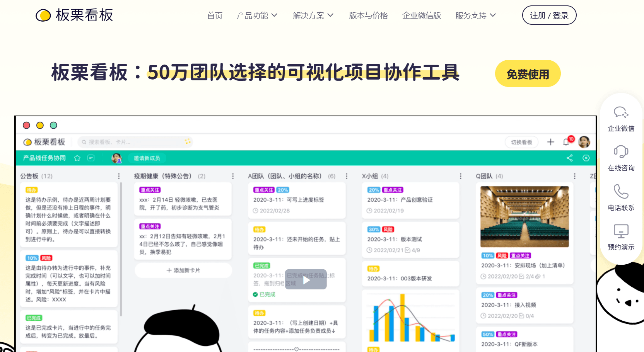The image size is (644, 352).
Task: Open 在线咨询 headset icon
Action: pyautogui.click(x=621, y=151)
